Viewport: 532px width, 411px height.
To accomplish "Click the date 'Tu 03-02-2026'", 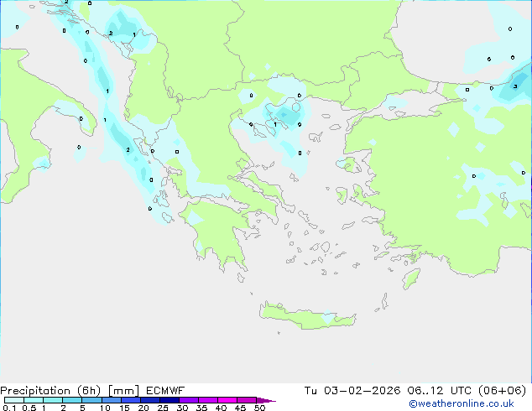I will click(x=352, y=391).
